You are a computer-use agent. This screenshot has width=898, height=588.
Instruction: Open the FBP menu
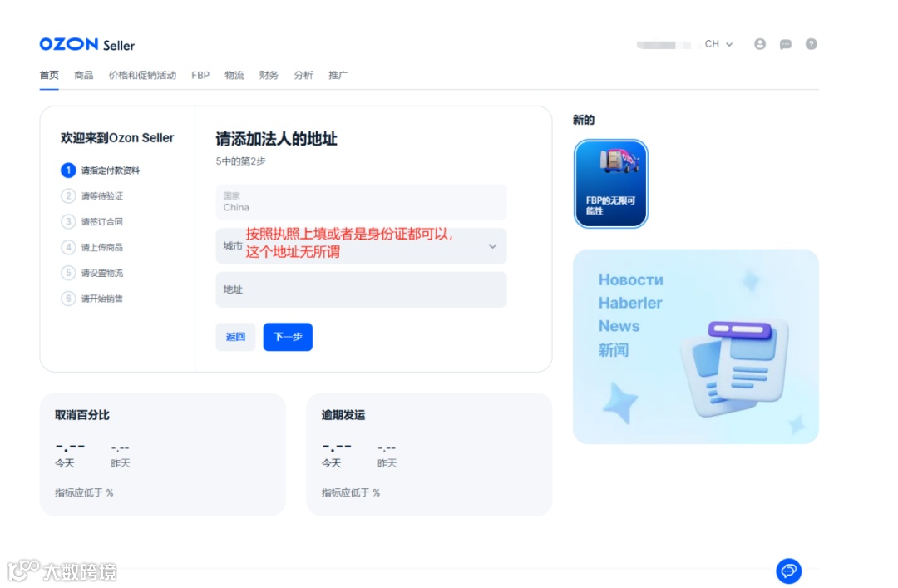coord(200,75)
